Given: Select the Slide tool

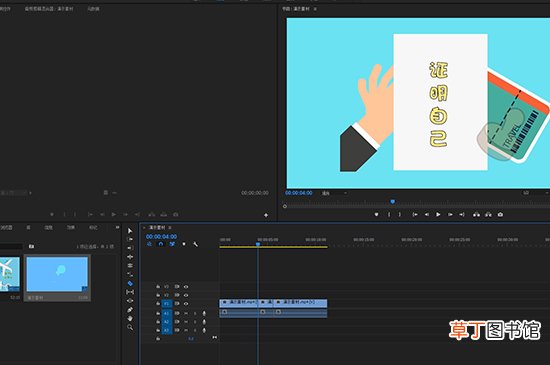Looking at the screenshot, I should 130,300.
